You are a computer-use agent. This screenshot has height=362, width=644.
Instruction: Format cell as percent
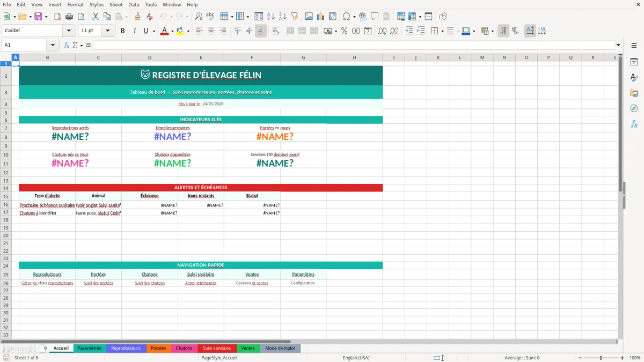tap(344, 31)
